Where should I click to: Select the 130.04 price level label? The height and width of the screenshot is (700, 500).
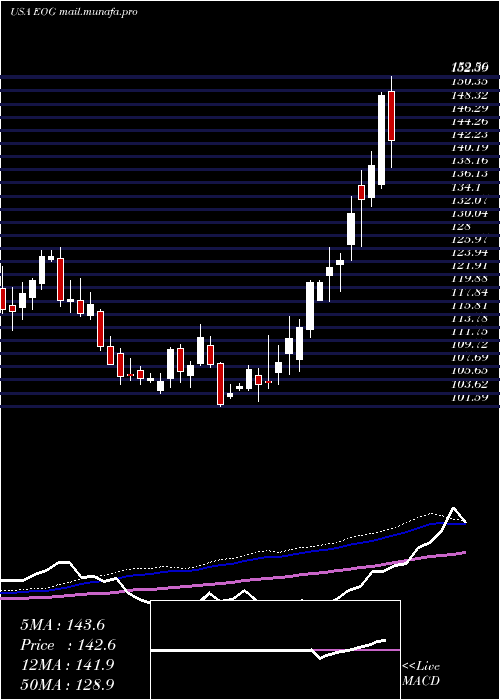pyautogui.click(x=469, y=212)
